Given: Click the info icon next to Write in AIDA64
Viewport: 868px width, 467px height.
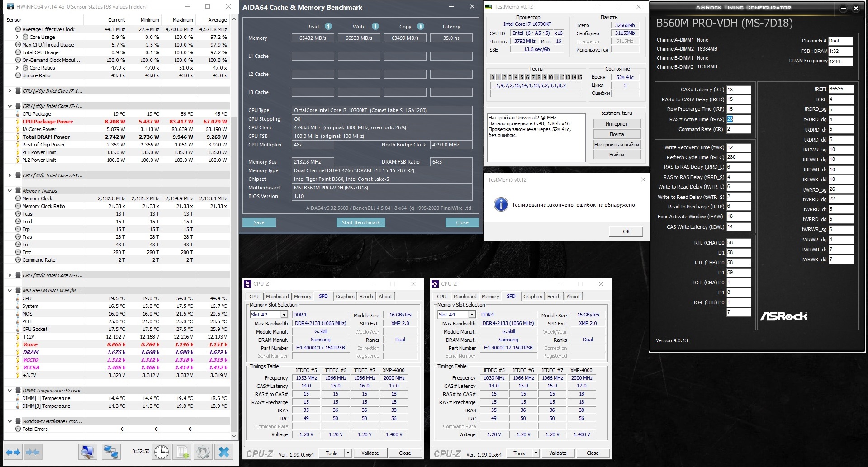Looking at the screenshot, I should coord(375,26).
